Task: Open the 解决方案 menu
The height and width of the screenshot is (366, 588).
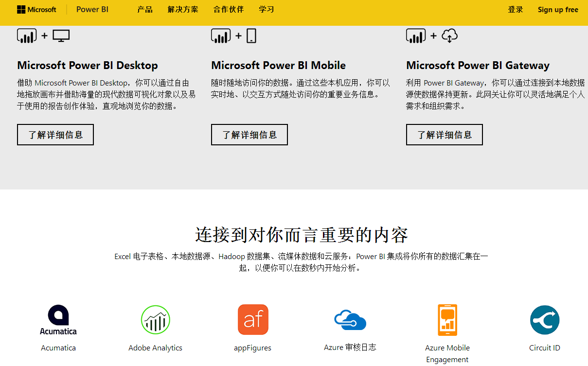Action: pyautogui.click(x=183, y=10)
